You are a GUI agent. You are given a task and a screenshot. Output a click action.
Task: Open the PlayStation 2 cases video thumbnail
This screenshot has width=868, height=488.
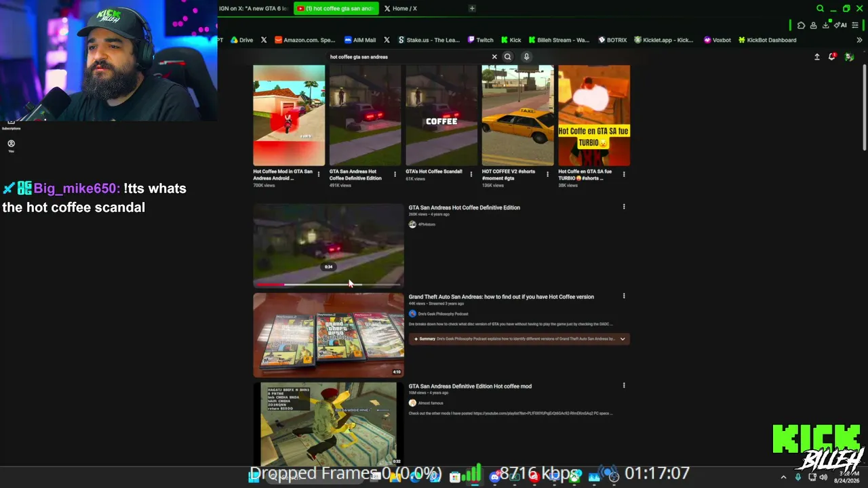click(328, 335)
